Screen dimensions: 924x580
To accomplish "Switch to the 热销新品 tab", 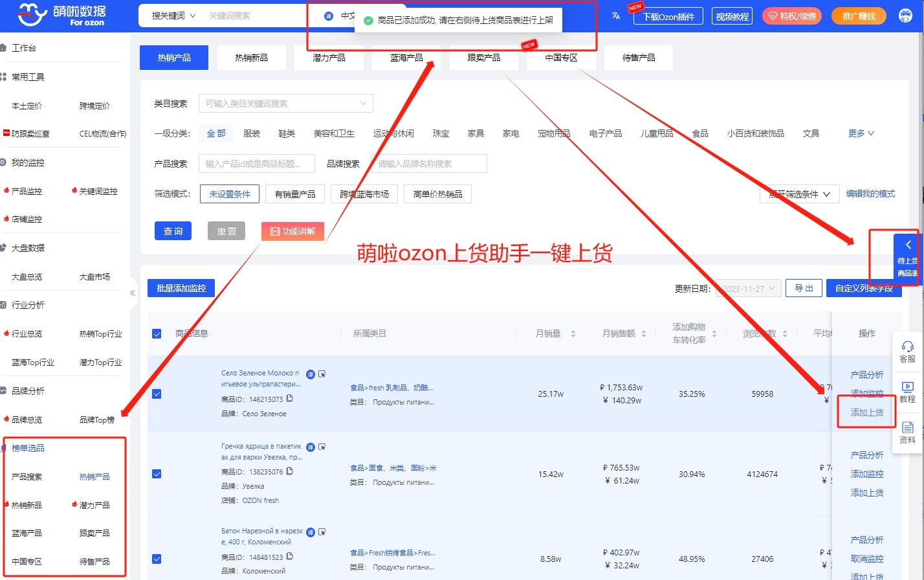I will 251,58.
